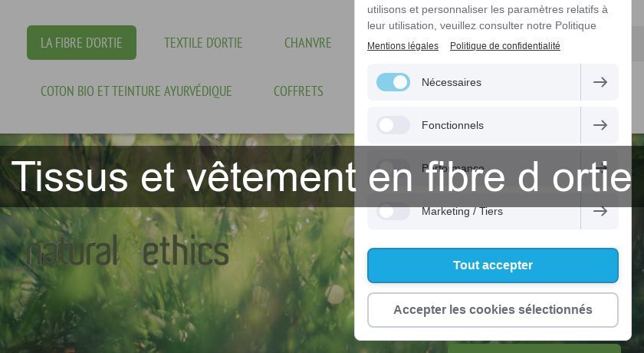Open details arrow for Fonctionnels cookies
Image resolution: width=644 pixels, height=353 pixels.
click(600, 125)
